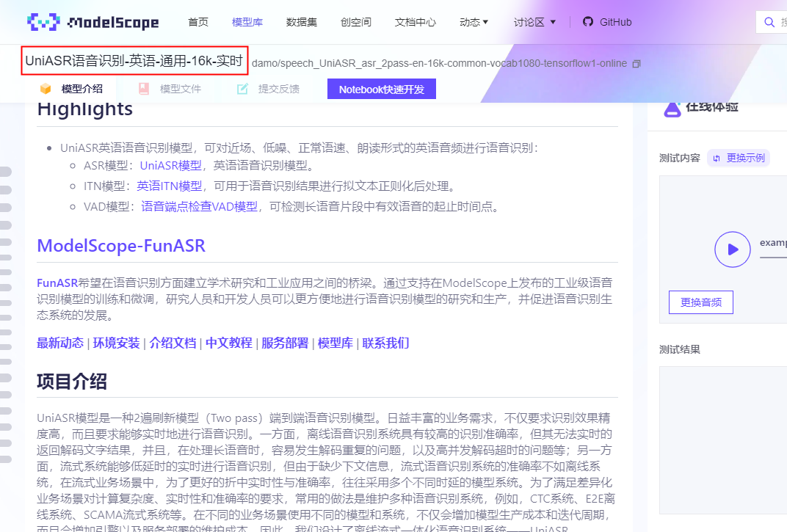Select the 模型介绍 tab
Viewport: 787px width, 532px height.
click(x=71, y=89)
